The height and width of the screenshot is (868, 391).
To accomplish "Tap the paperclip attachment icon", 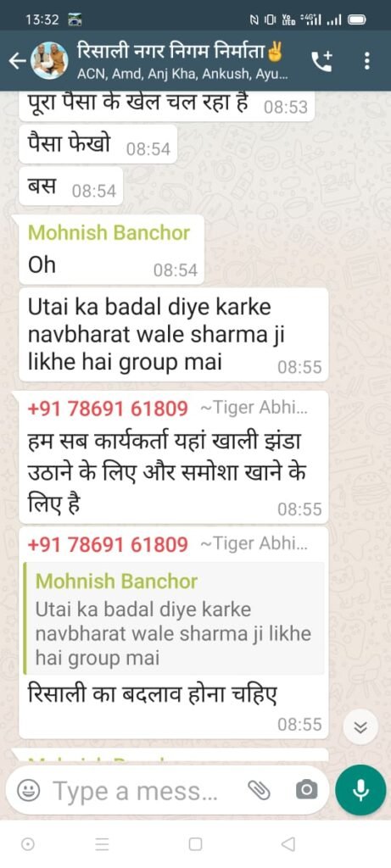I will coord(259,791).
